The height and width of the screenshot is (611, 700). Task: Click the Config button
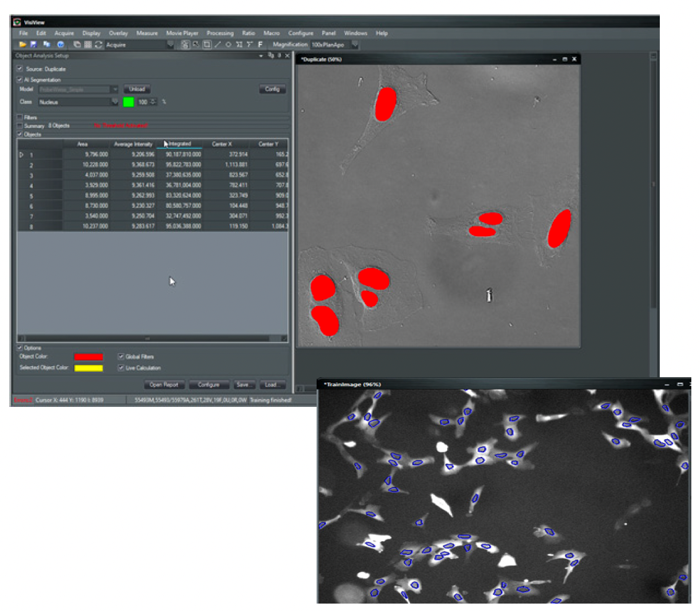[272, 89]
